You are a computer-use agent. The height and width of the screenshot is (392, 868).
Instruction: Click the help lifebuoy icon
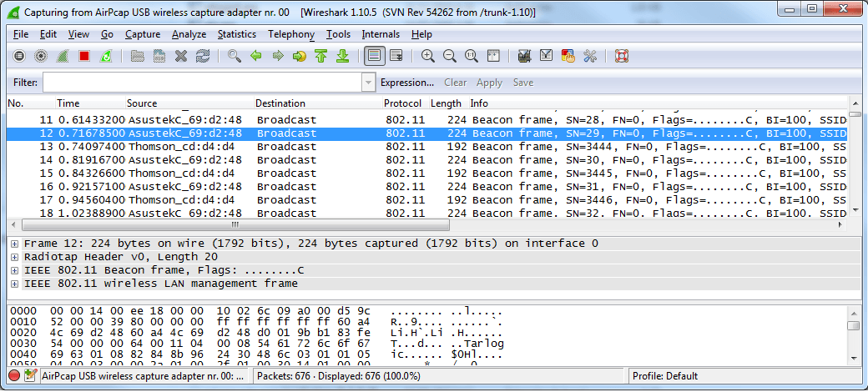pos(621,56)
